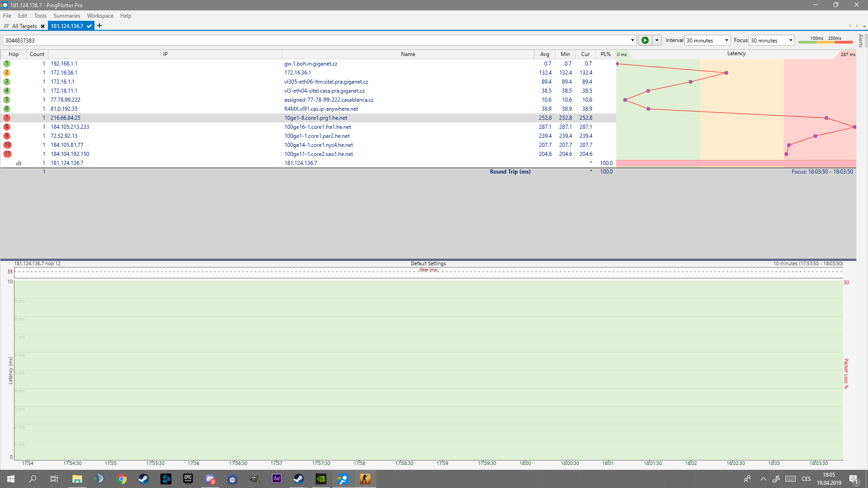Open dropdown arrow next to play button

657,40
